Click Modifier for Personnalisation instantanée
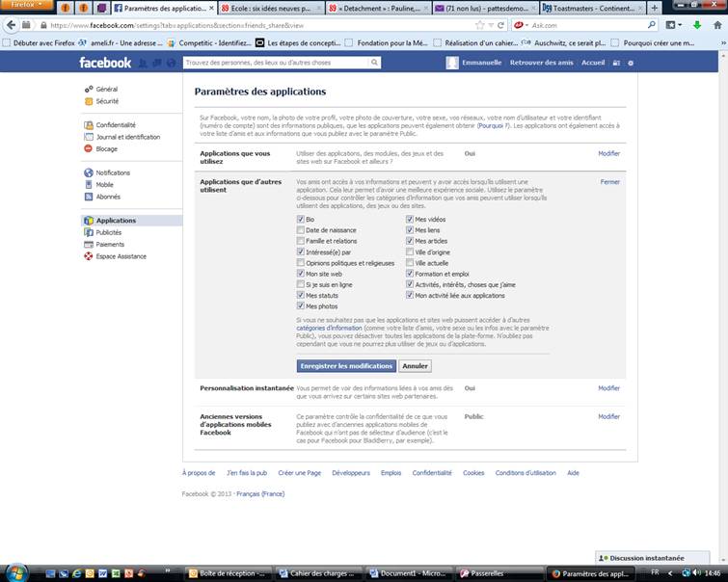This screenshot has height=582, width=728. 608,388
